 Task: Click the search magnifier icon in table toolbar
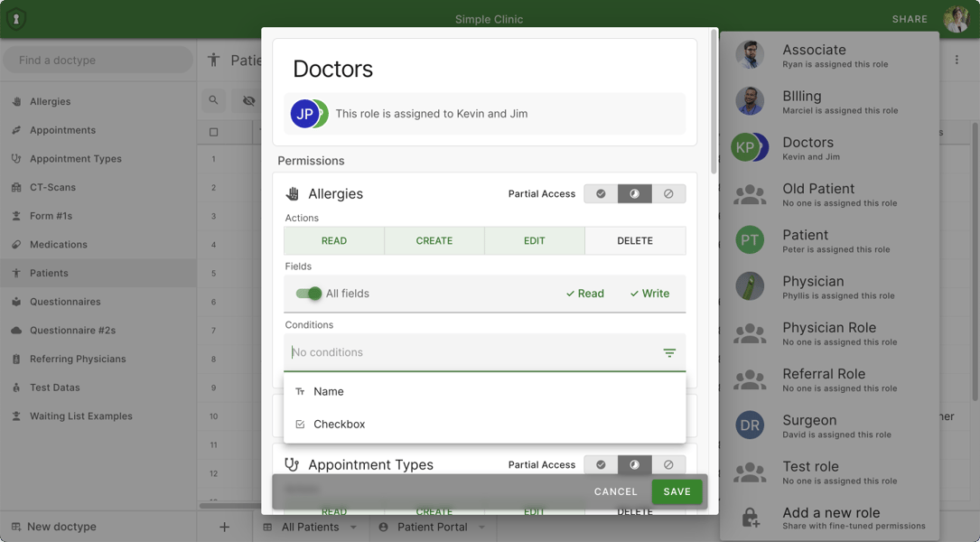[x=214, y=100]
